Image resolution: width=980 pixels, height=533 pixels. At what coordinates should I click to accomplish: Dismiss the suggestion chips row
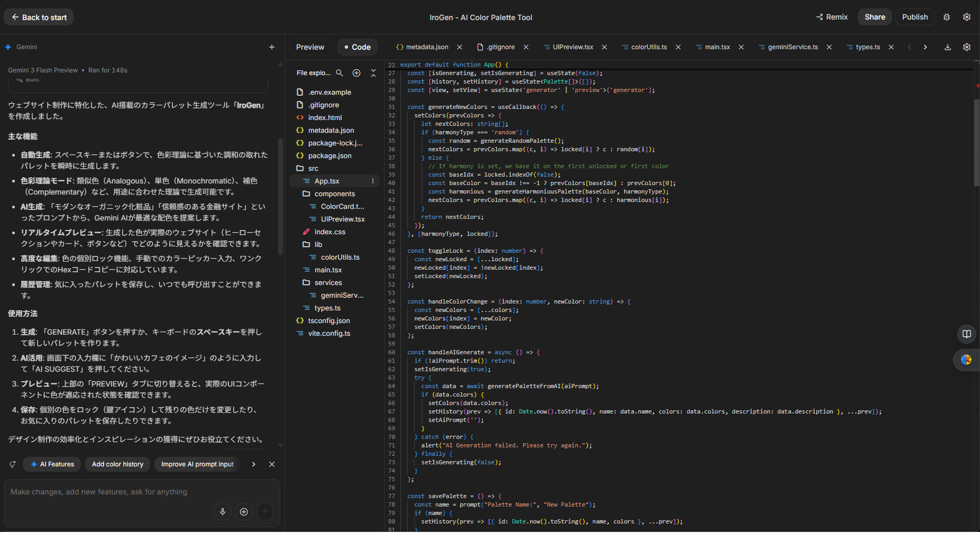pyautogui.click(x=272, y=464)
